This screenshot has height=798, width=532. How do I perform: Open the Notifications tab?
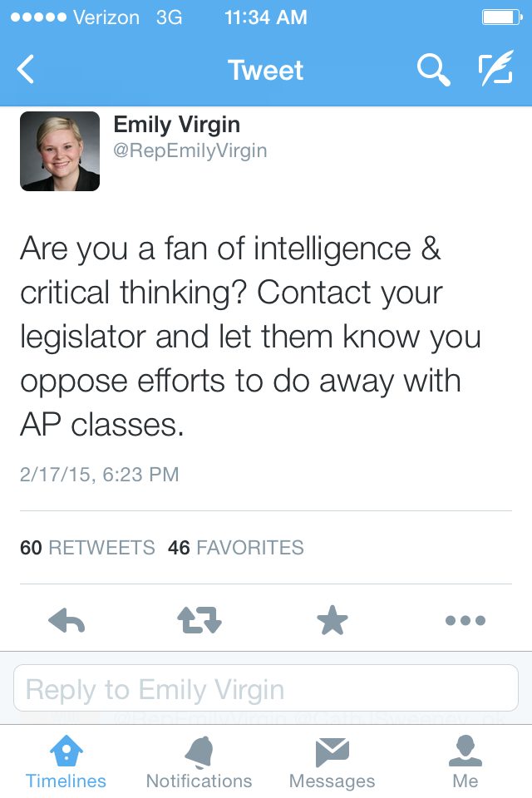pos(199,761)
